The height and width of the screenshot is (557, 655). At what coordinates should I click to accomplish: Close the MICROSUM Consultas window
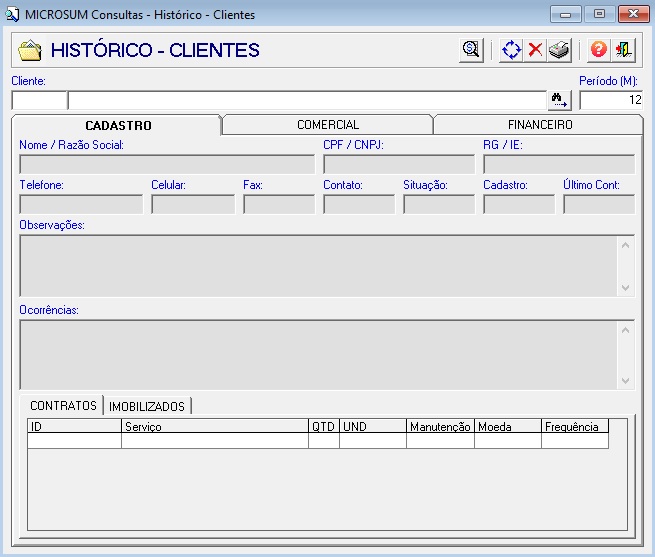(633, 14)
